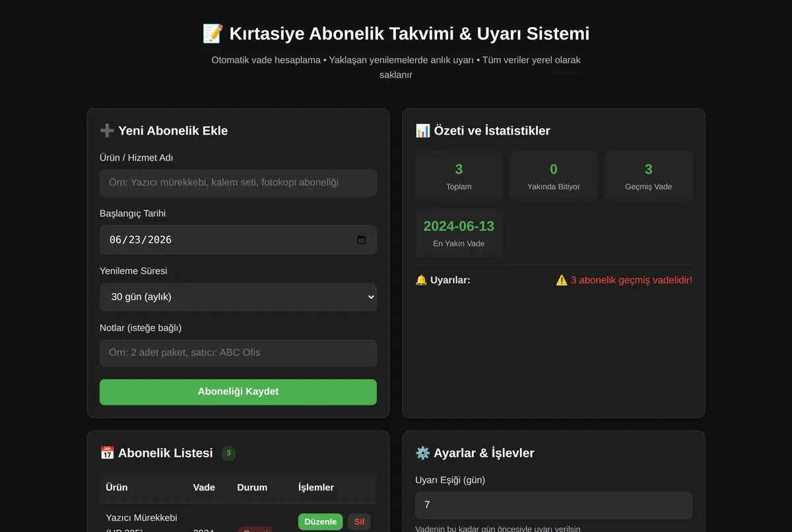Click the Uyarı Eşiği (gün) input field
792x532 pixels.
[x=554, y=505]
